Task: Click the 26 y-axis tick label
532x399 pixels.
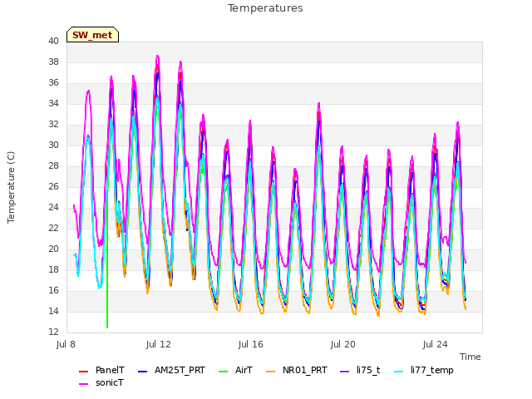Action: coord(53,186)
